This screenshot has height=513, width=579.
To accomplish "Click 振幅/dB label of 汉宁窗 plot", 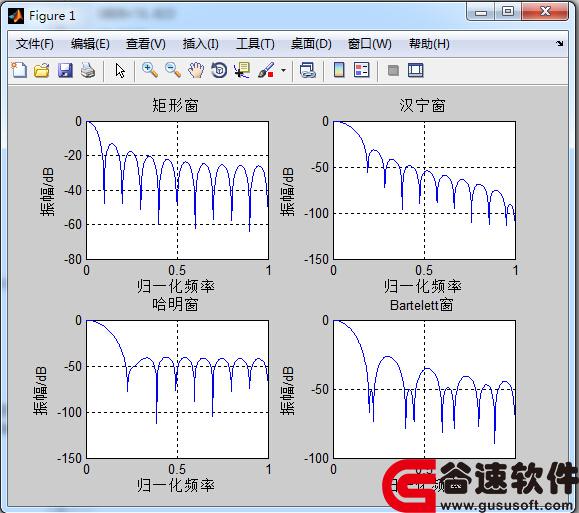I will point(287,191).
